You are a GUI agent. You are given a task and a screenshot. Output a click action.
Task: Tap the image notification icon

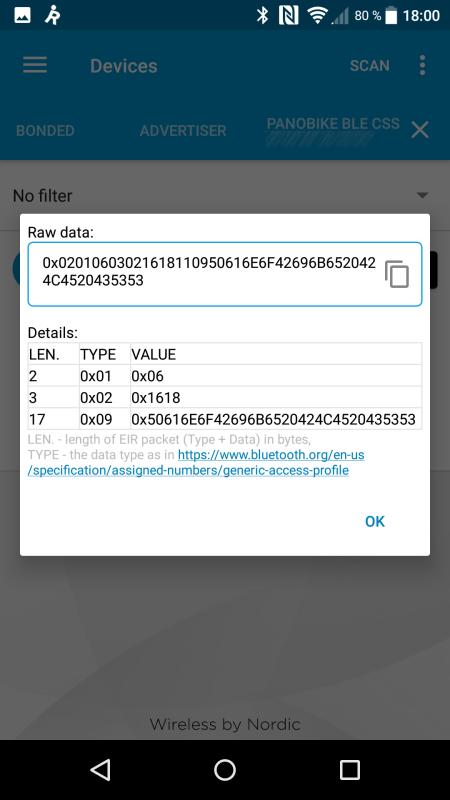pyautogui.click(x=22, y=15)
